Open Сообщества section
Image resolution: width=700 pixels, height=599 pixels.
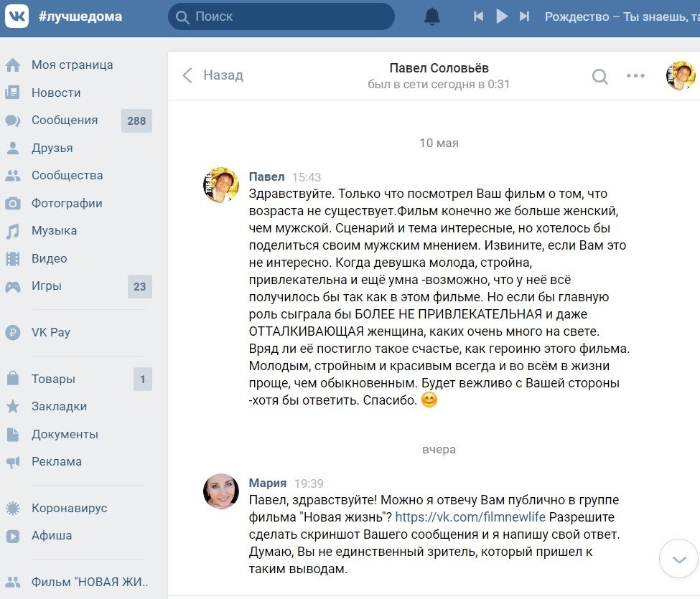[67, 175]
